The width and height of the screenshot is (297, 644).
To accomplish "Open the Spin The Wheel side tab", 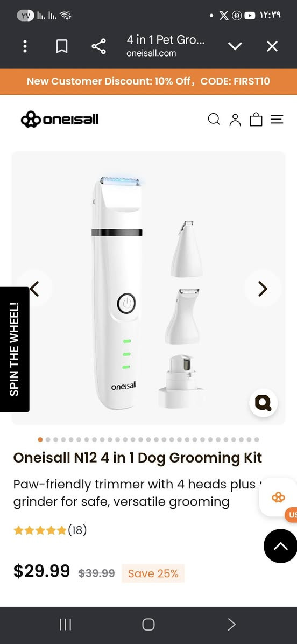I will click(15, 349).
